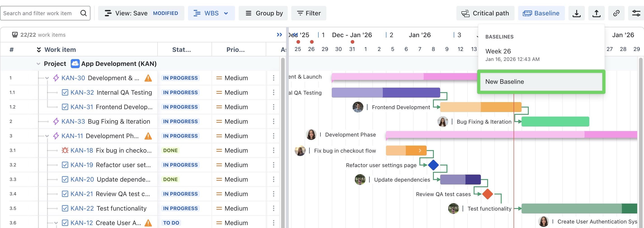Toggle expand all via Work item double-chevron
Viewport: 644px width, 228px height.
tap(39, 50)
